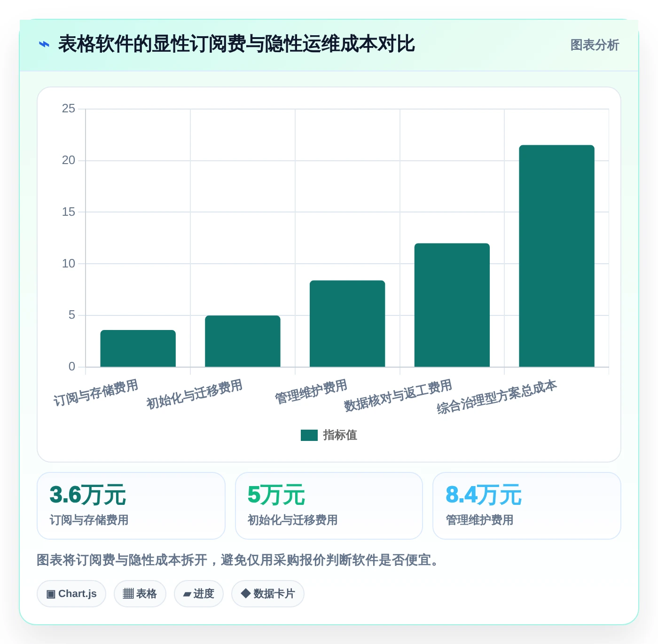This screenshot has height=644, width=658.
Task: Click the y-axis value 10
Action: coord(69,264)
